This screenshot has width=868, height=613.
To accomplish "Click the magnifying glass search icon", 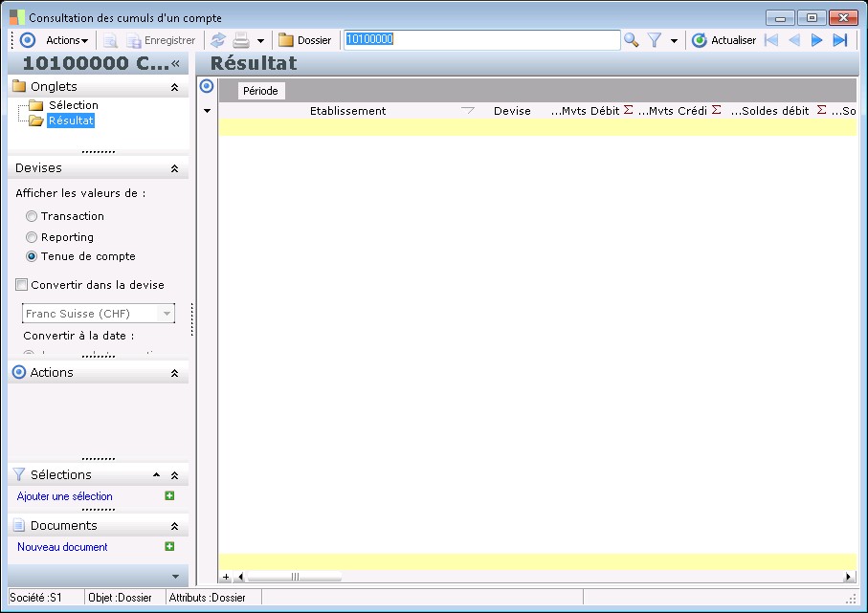I will tap(631, 40).
